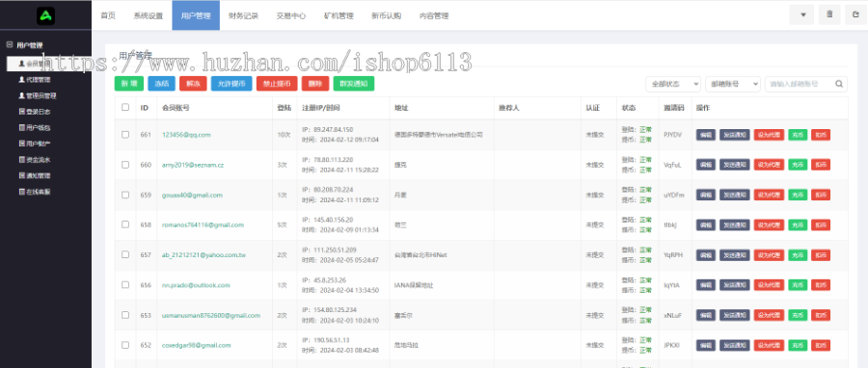Open the top-right down-arrow dropdown menu
Viewport: 868px width, 368px height.
pos(802,14)
